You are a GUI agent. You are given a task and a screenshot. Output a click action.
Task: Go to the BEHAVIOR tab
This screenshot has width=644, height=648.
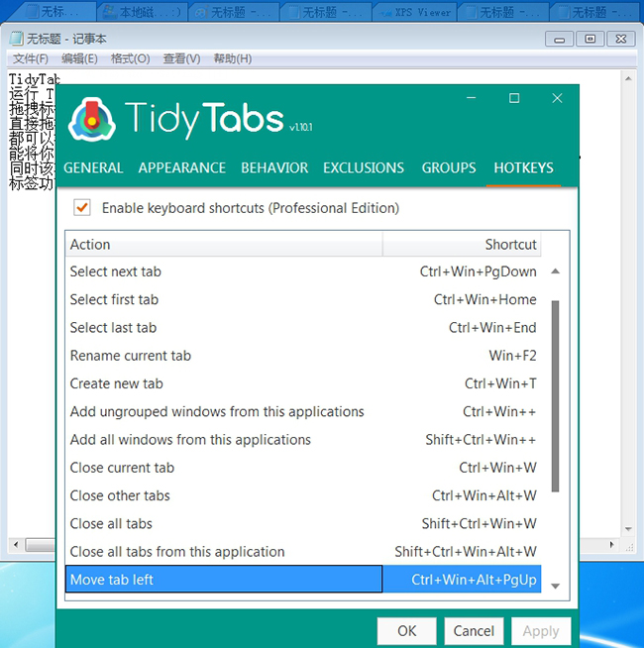[x=274, y=167]
